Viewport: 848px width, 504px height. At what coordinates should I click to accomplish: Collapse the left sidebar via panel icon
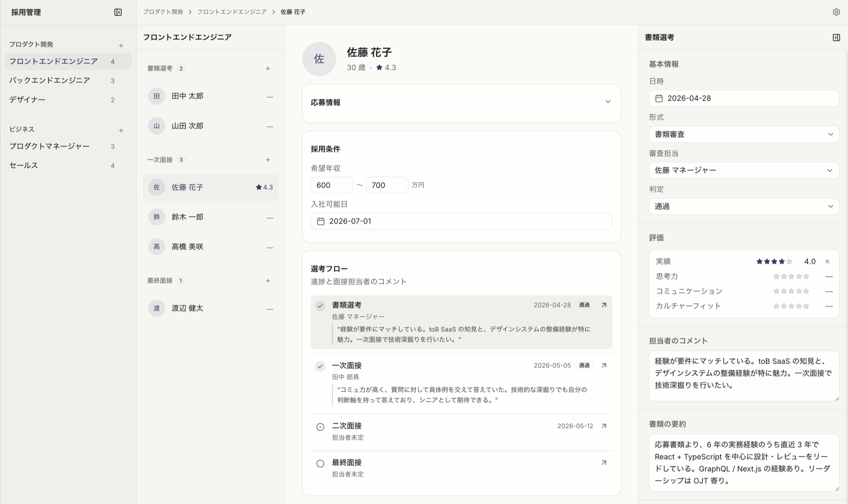tap(118, 12)
